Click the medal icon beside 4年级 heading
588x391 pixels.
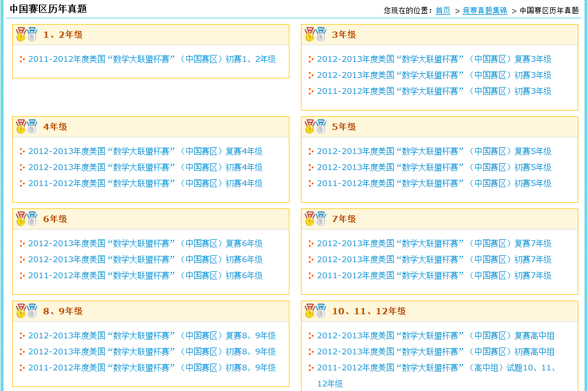26,127
